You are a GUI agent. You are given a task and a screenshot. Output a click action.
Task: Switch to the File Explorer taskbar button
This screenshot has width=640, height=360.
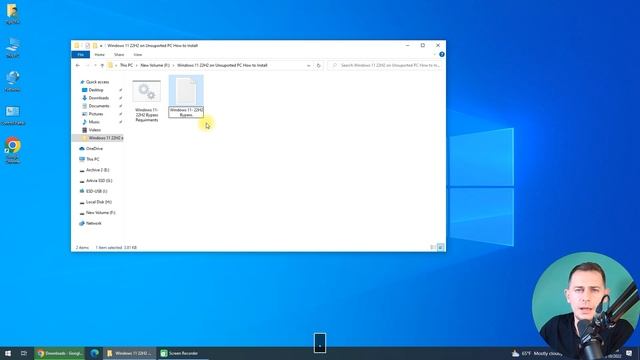tap(130, 353)
